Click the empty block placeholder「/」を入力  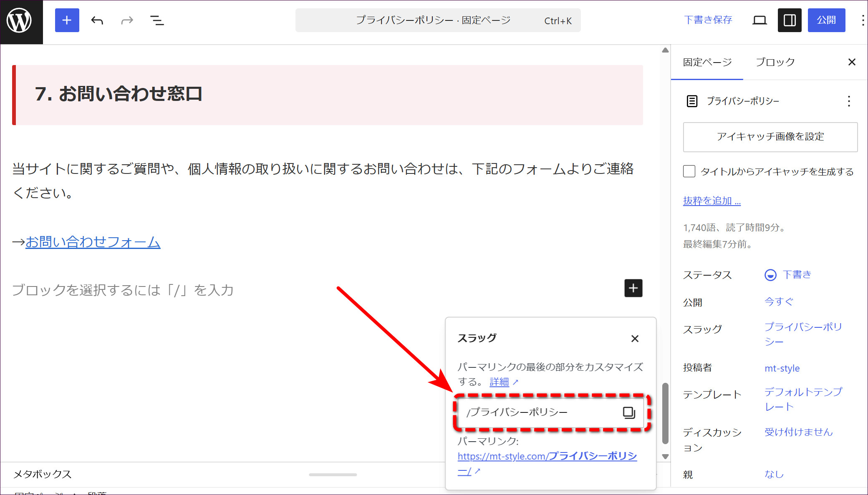(x=123, y=290)
